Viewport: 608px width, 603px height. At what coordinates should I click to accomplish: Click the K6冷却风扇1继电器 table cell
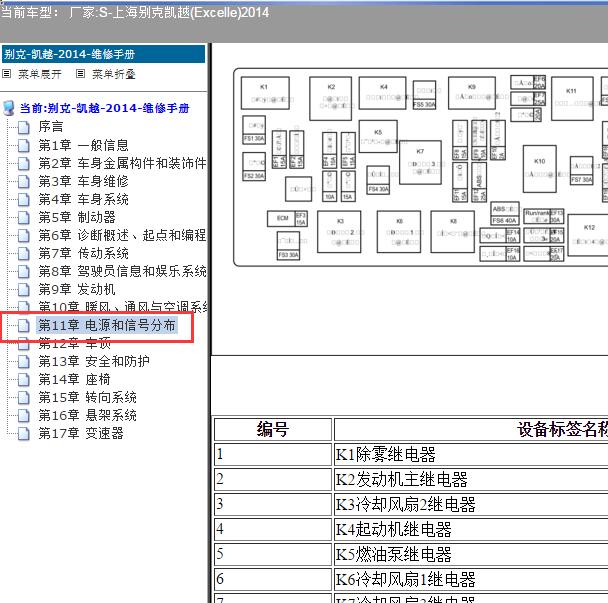tap(471, 579)
